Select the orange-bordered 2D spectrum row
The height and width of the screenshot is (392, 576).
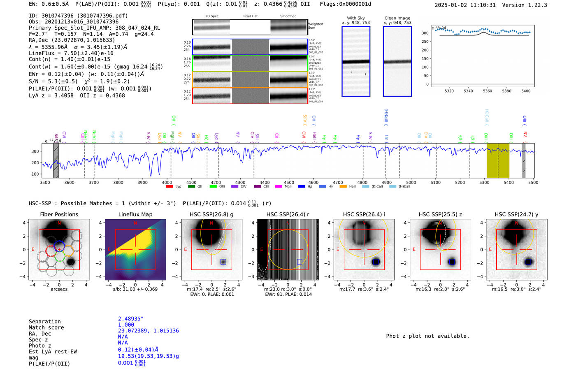tap(250, 79)
